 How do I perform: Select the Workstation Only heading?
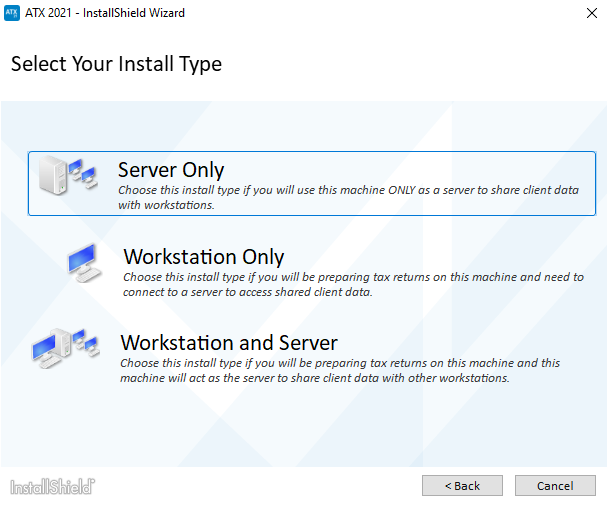pos(204,257)
